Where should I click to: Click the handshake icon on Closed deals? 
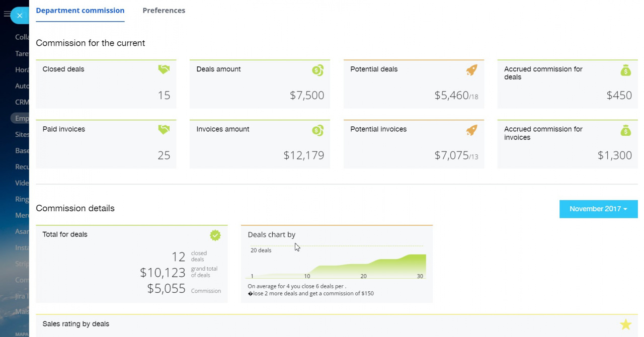pyautogui.click(x=164, y=70)
